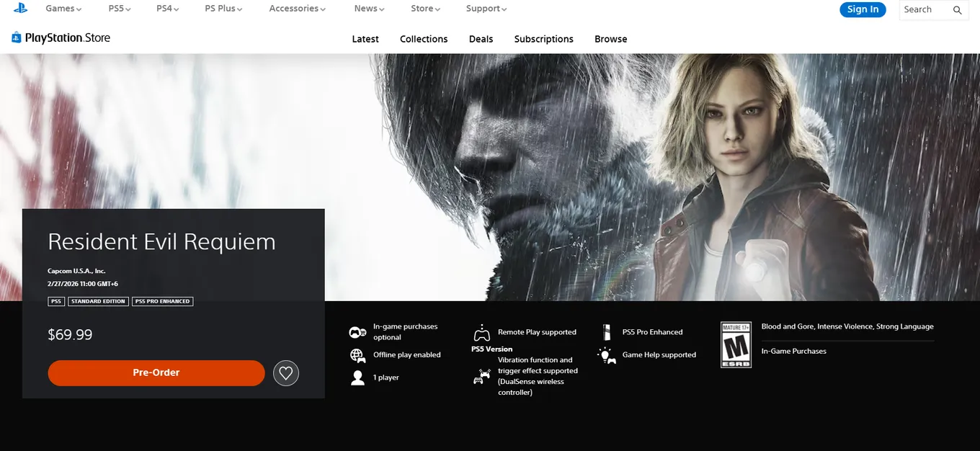
Task: Click the PlayStation Store text link
Action: pos(68,37)
